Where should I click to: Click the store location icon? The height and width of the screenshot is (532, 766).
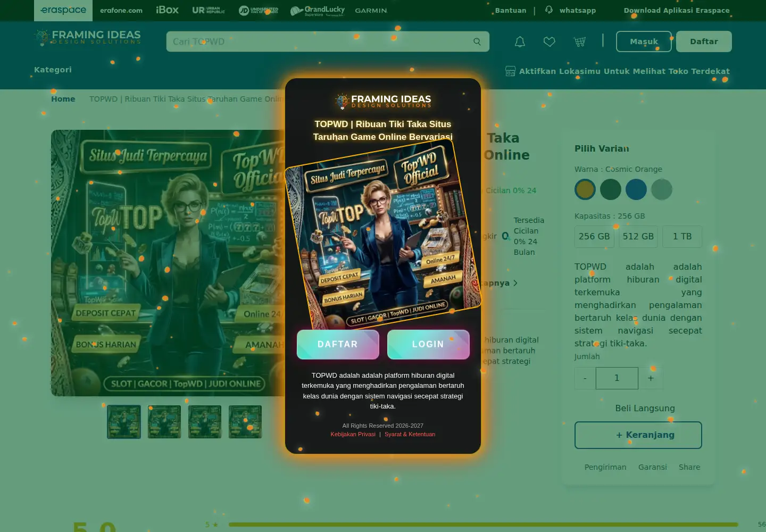[x=510, y=71]
